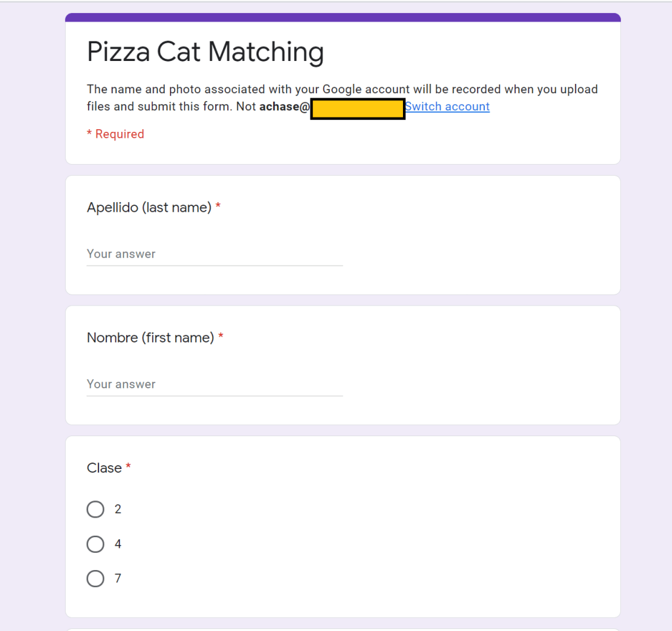Viewport: 672px width, 631px height.
Task: Click the Clase question label
Action: [104, 468]
